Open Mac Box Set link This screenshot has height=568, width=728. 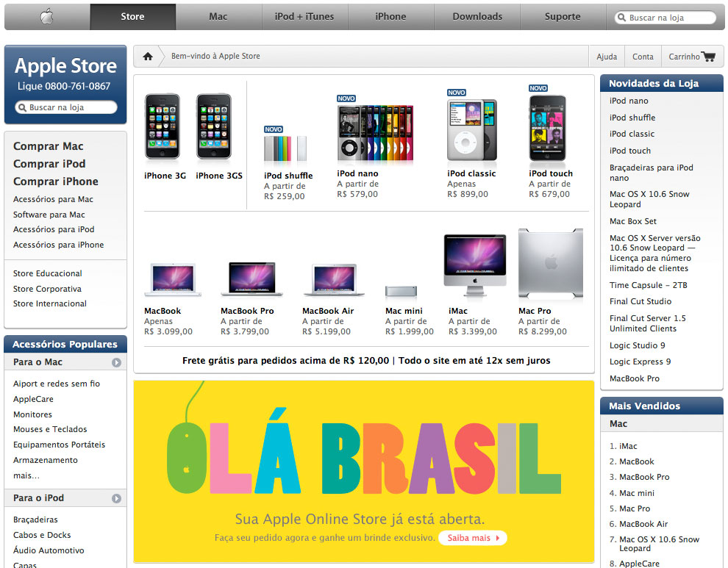(633, 221)
